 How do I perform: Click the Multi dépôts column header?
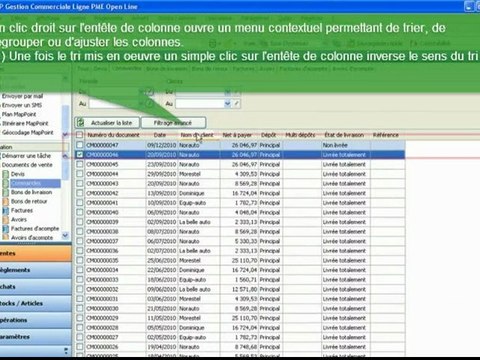(300, 135)
